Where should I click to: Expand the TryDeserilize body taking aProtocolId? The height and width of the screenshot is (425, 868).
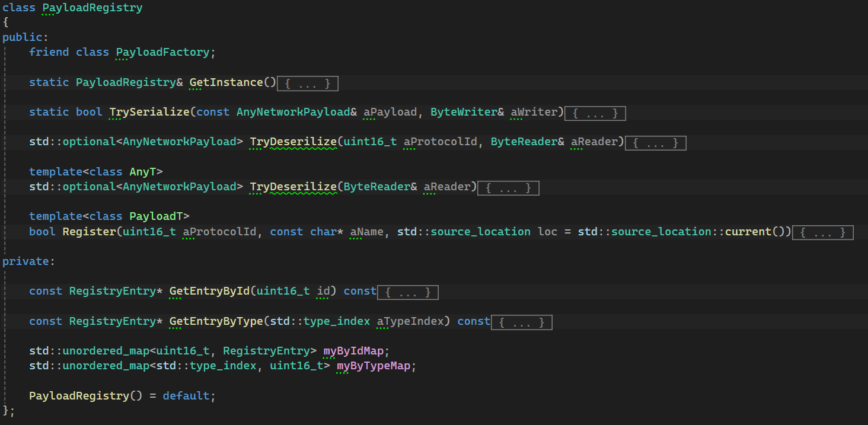pos(656,143)
